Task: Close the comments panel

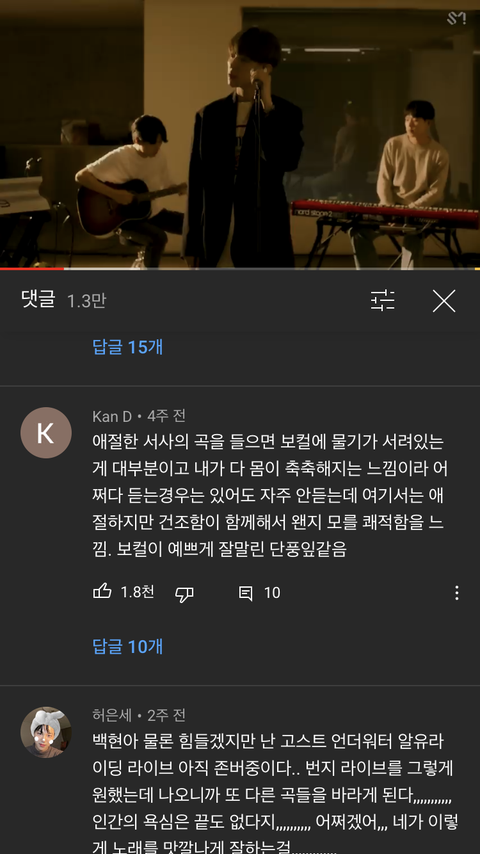Action: point(443,301)
